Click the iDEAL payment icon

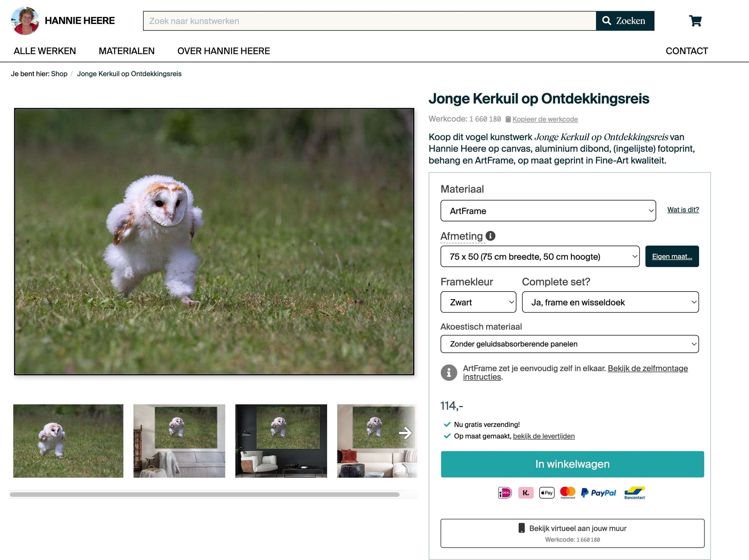(505, 493)
